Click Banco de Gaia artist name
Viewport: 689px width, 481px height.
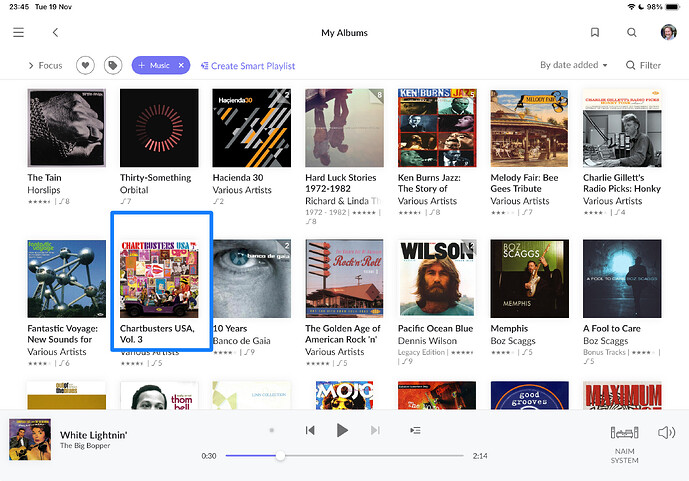coord(242,340)
